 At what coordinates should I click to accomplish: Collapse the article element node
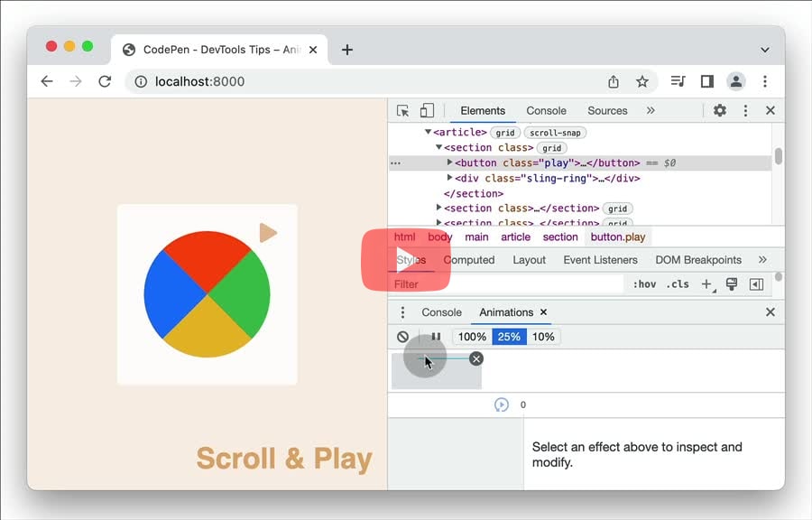tap(429, 132)
